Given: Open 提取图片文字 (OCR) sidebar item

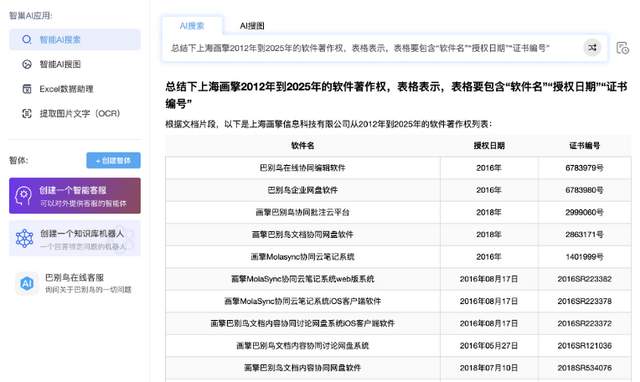Looking at the screenshot, I should (x=75, y=113).
